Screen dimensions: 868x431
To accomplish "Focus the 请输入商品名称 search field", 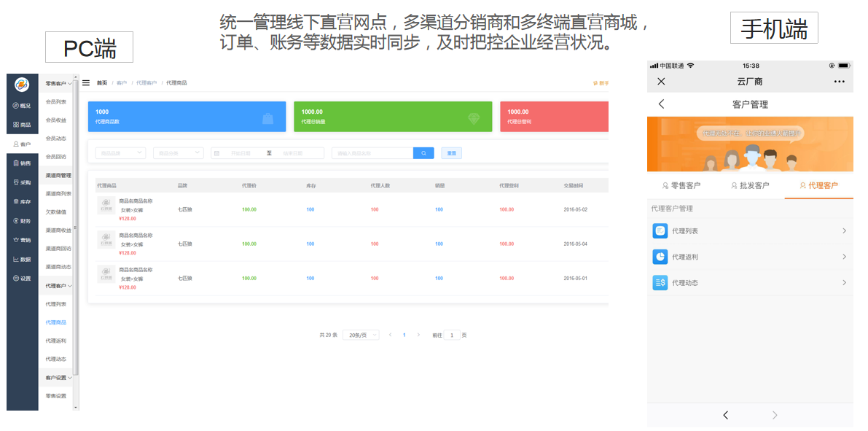I will coord(372,153).
